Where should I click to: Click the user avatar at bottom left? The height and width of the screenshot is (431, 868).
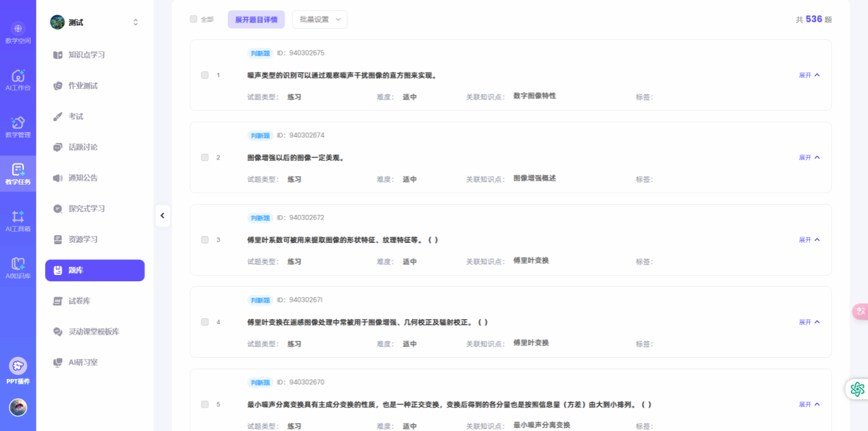click(18, 407)
